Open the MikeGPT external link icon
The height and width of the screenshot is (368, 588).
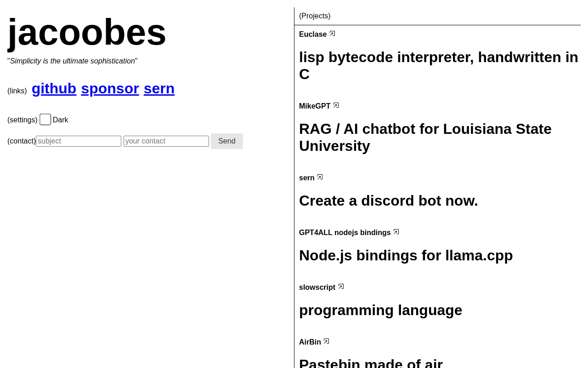click(x=336, y=105)
